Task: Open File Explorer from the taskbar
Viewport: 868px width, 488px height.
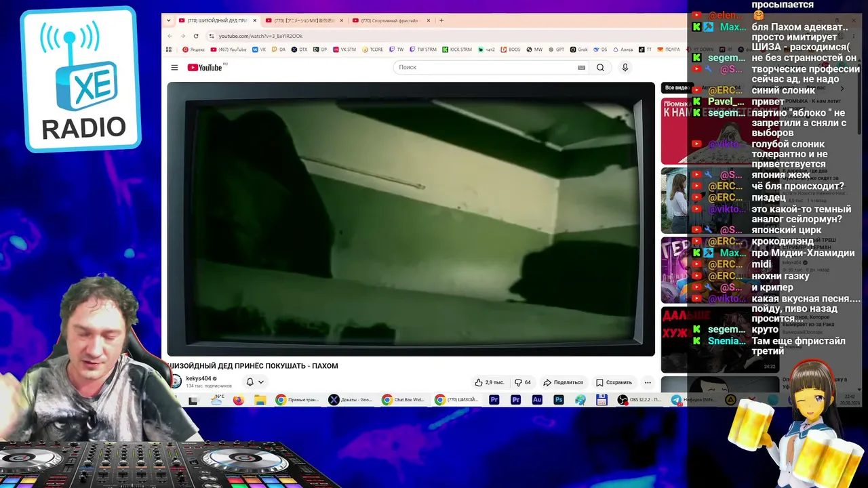Action: 260,400
